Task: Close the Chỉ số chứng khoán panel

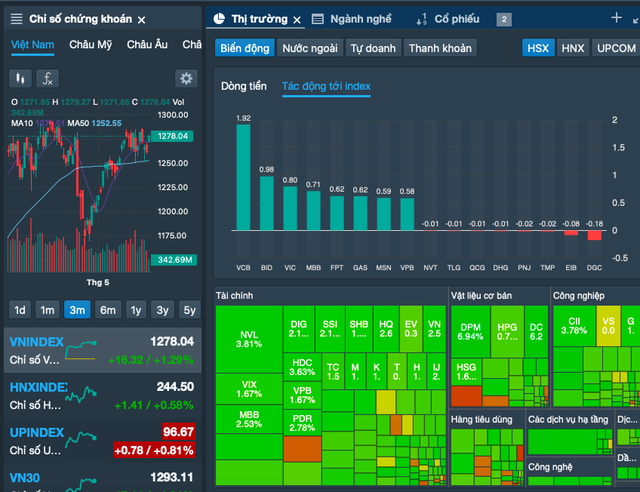Action: point(141,20)
